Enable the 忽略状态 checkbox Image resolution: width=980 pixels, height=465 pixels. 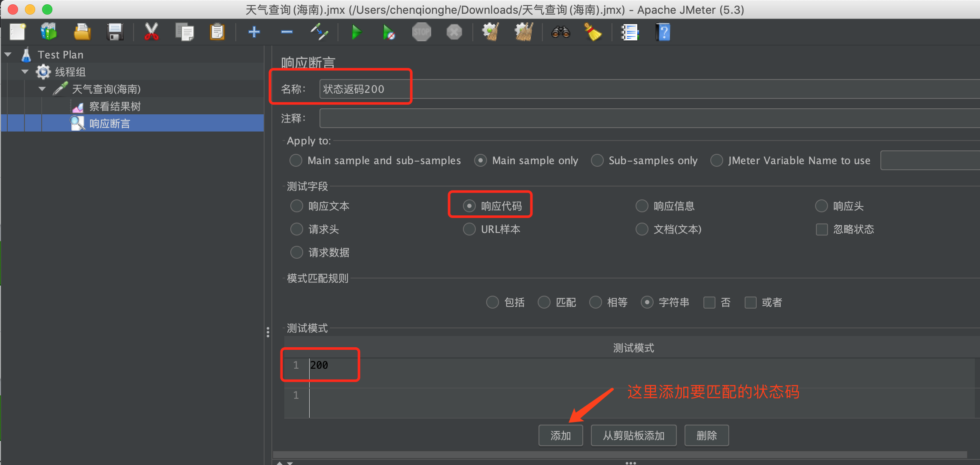pos(822,229)
